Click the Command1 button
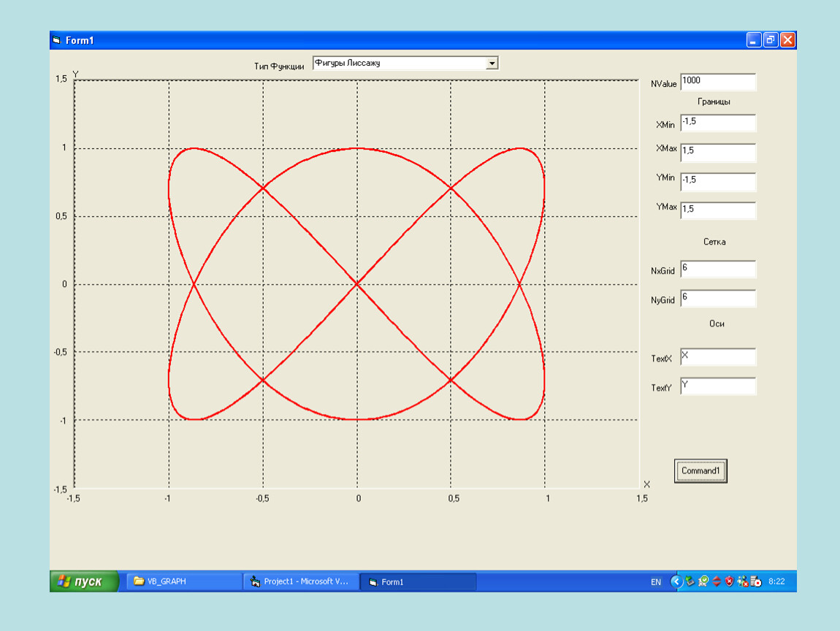 point(700,471)
